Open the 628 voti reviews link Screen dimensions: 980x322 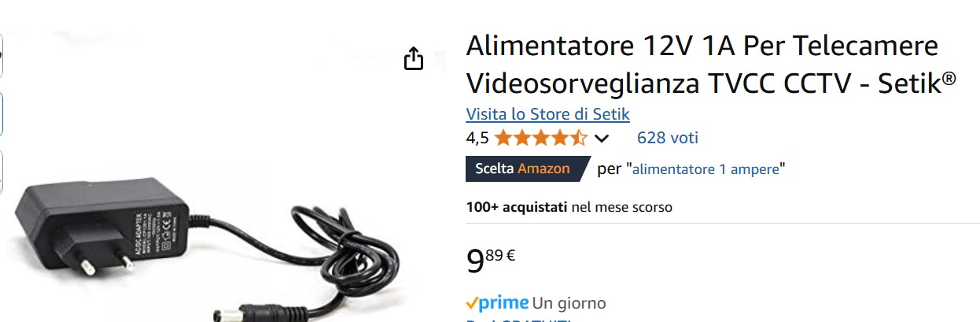tap(667, 138)
